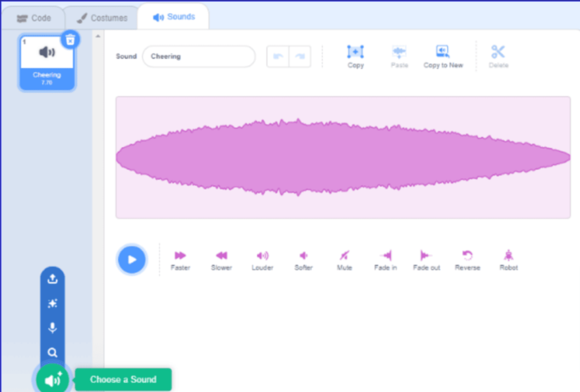The image size is (580, 392).
Task: Apply the Reverse effect to the sound
Action: [467, 259]
